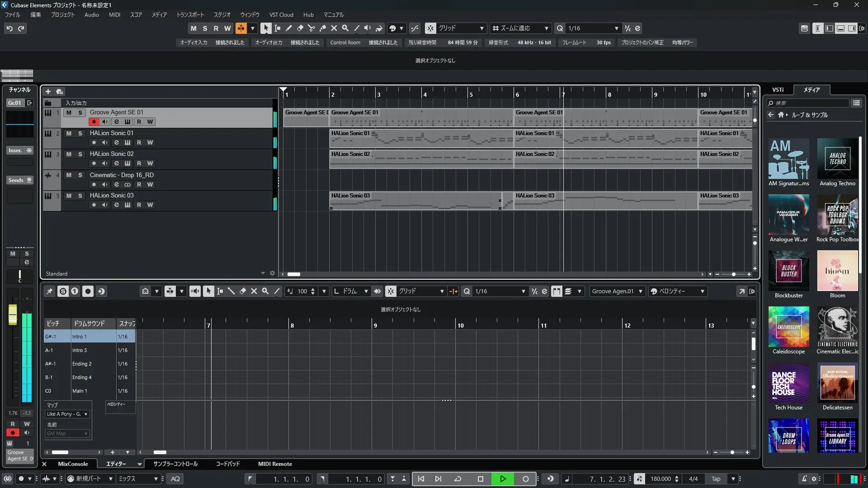
Task: Expand the ベロシティー controller dropdown in editor
Action: [702, 291]
